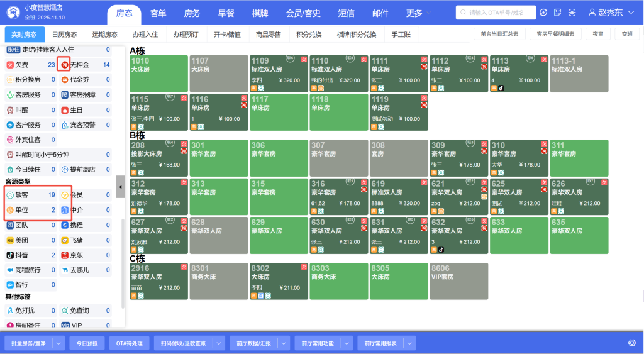This screenshot has height=354, width=644.
Task: Open dropdown arrow beside 扫码付收/退款查账
Action: pos(219,343)
